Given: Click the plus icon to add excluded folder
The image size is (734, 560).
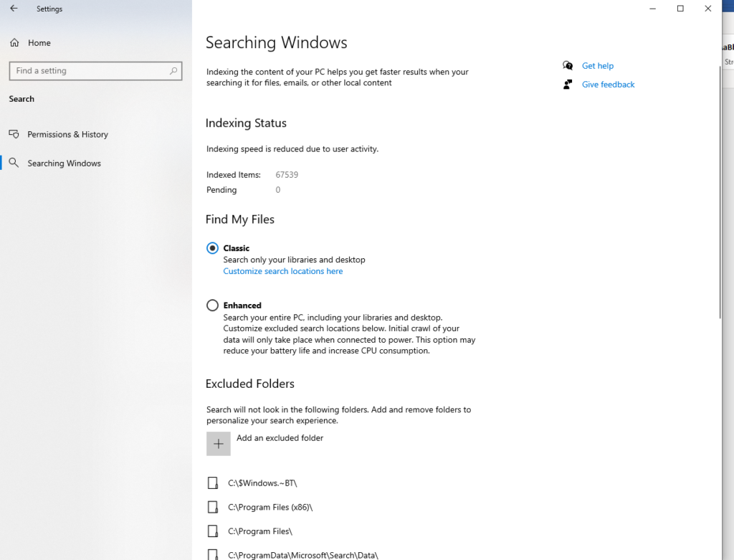Looking at the screenshot, I should pos(218,443).
